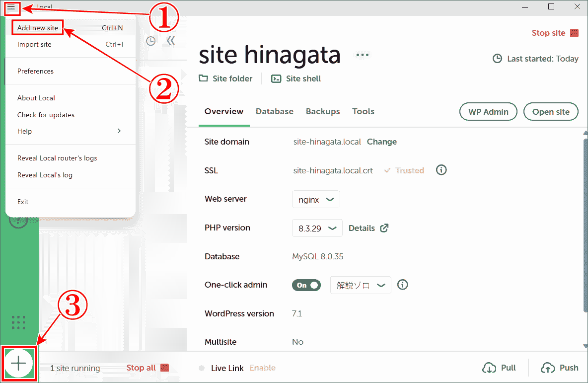Open PHP Details external link icon

(x=384, y=228)
